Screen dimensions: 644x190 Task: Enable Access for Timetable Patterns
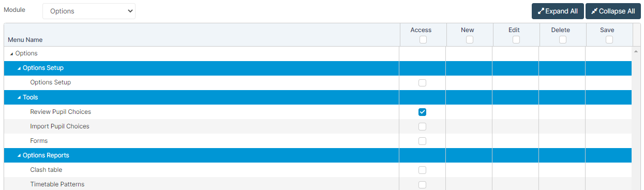[422, 184]
